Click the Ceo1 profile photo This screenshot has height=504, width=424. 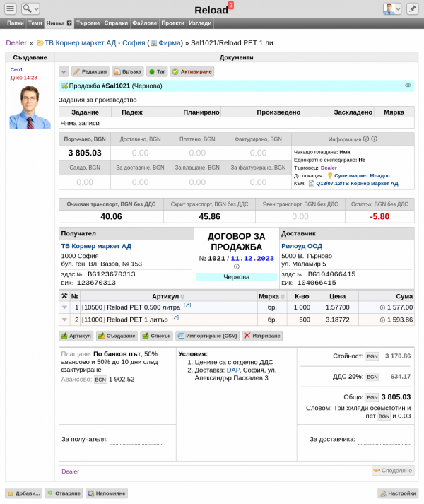coord(30,107)
